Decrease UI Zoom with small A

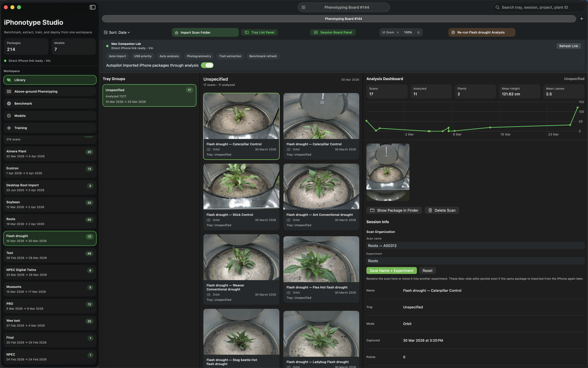398,32
